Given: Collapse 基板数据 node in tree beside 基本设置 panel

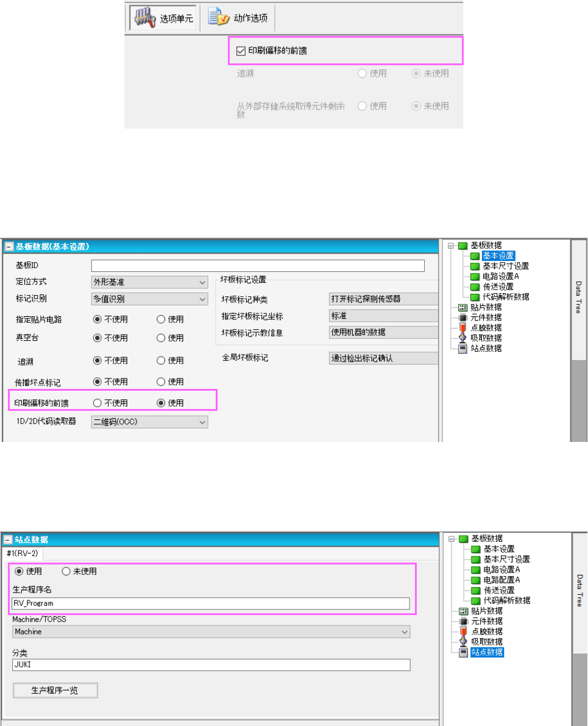Looking at the screenshot, I should coord(451,246).
